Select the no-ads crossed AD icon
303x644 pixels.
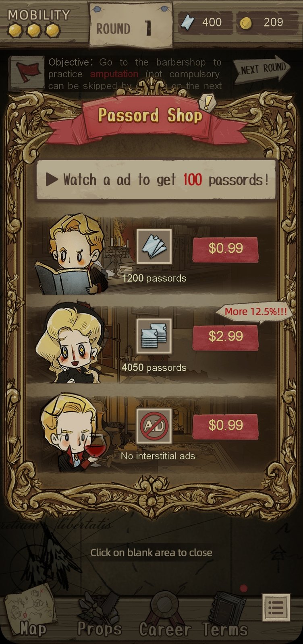(154, 426)
